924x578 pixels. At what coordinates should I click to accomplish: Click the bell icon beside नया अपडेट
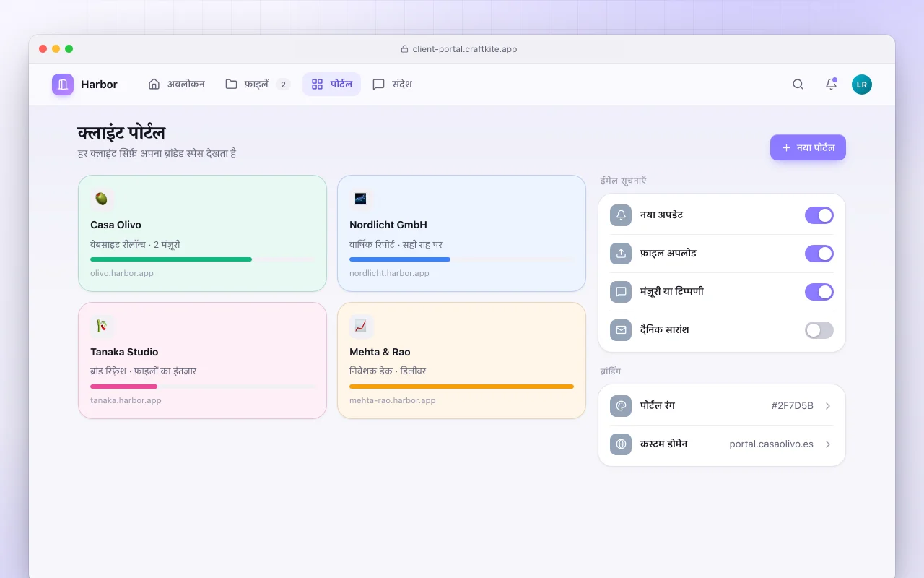(621, 215)
